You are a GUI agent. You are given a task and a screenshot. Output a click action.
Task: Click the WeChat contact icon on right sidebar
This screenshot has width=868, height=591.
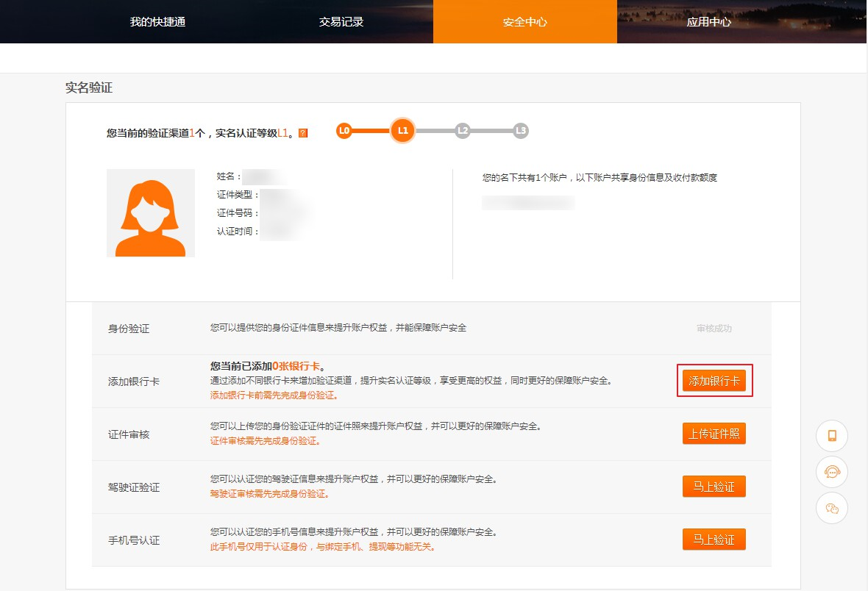[x=831, y=507]
